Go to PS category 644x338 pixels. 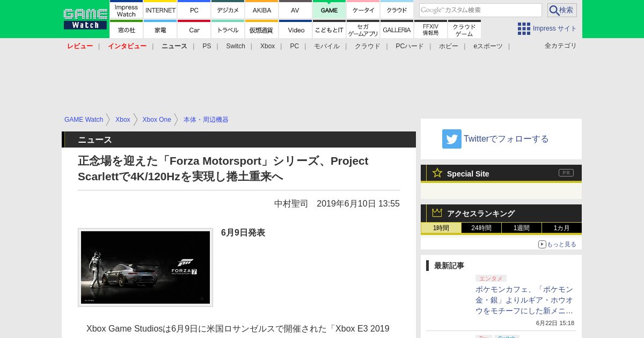(x=207, y=46)
